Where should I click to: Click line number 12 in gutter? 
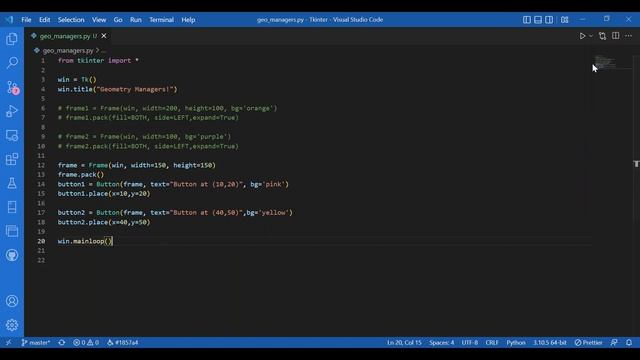41,165
